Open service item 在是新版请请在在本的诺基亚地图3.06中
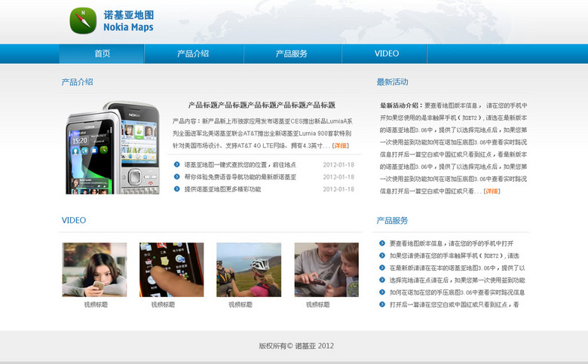The height and width of the screenshot is (364, 588). pos(457,268)
